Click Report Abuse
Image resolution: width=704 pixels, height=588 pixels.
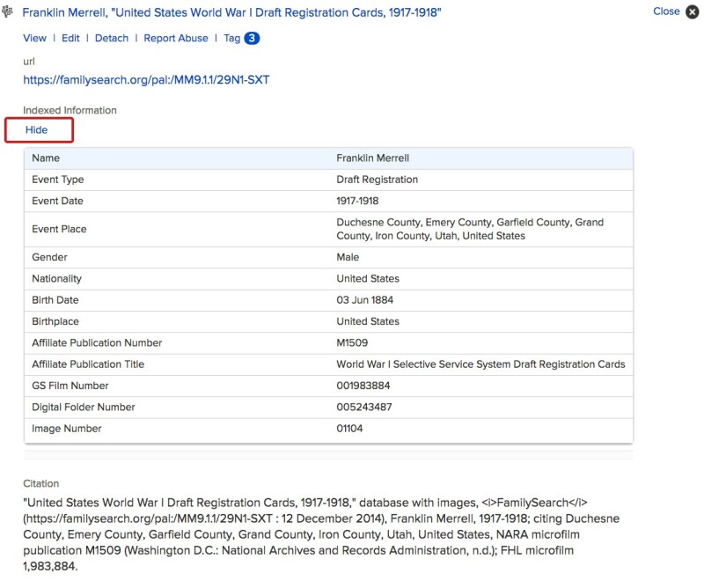(x=175, y=38)
